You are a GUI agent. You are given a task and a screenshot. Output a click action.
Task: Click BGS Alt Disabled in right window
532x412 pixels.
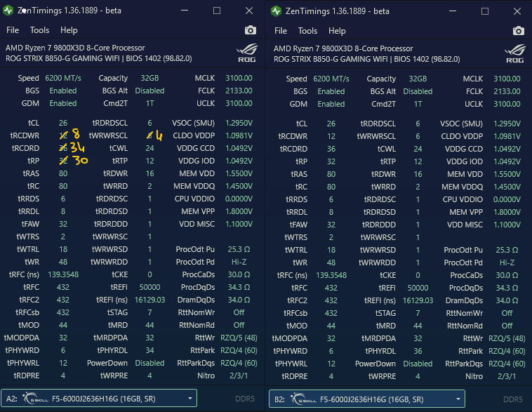point(418,91)
